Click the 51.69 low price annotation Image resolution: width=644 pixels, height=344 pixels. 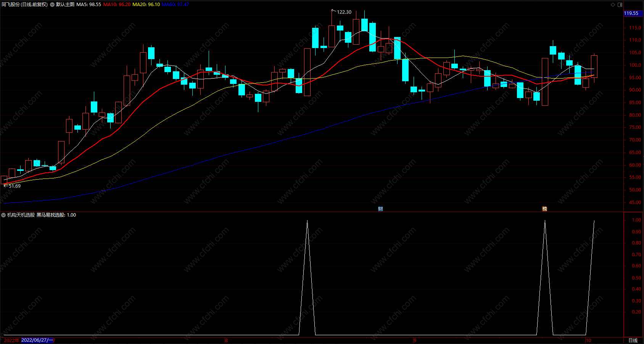click(14, 186)
